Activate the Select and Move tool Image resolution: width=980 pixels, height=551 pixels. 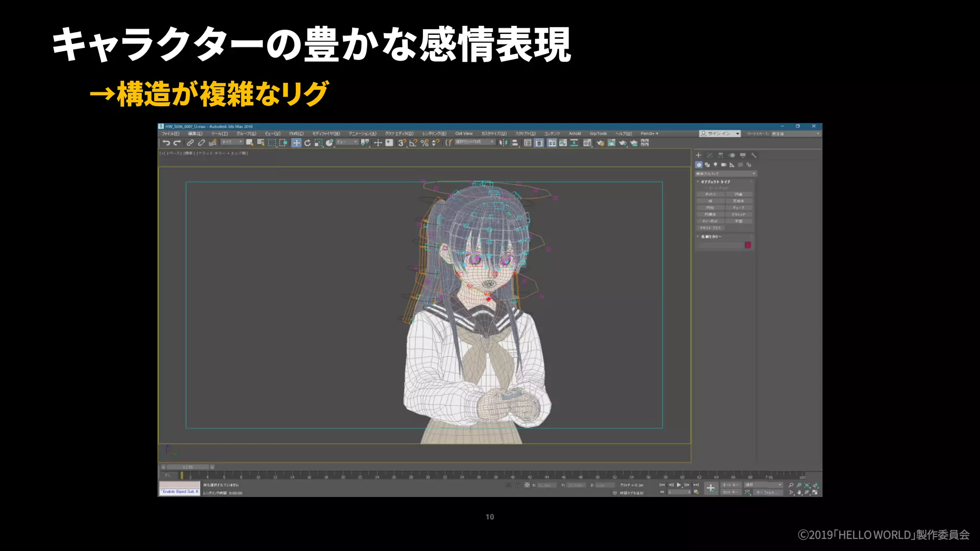pos(296,143)
